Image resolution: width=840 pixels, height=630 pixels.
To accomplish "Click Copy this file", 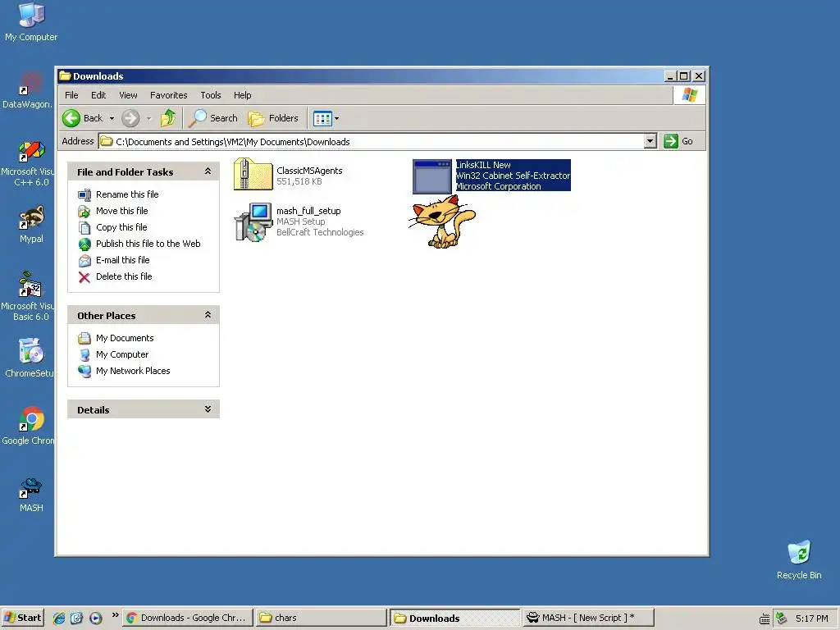I will 121,227.
